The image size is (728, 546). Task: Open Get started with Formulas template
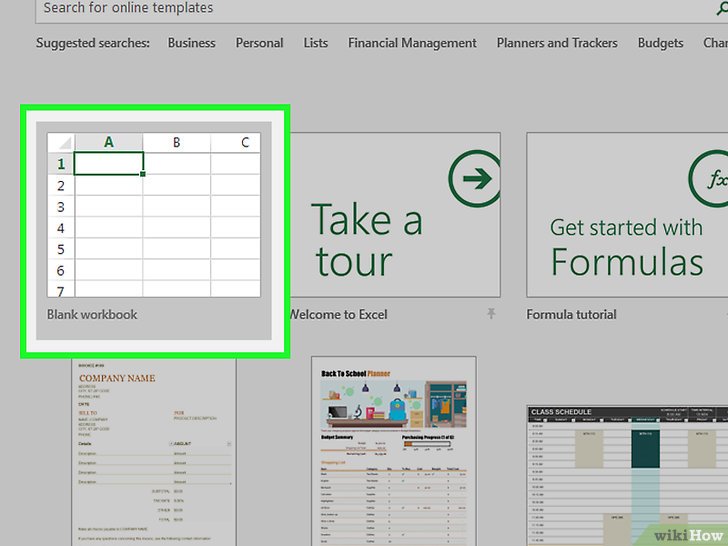coord(627,215)
